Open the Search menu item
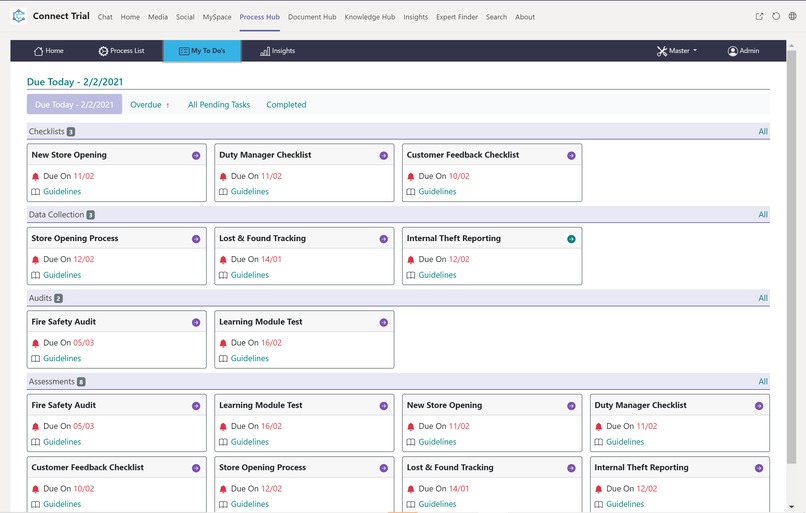This screenshot has width=806, height=513. (496, 17)
